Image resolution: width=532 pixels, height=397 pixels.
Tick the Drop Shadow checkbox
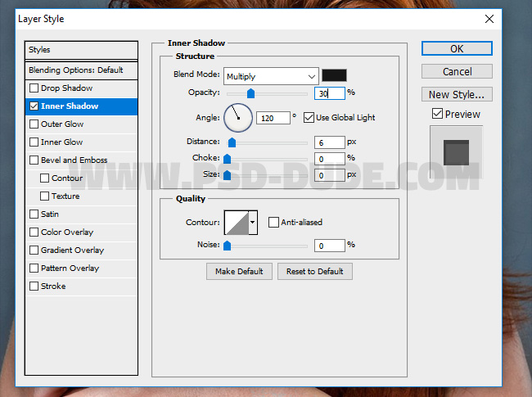coord(34,88)
